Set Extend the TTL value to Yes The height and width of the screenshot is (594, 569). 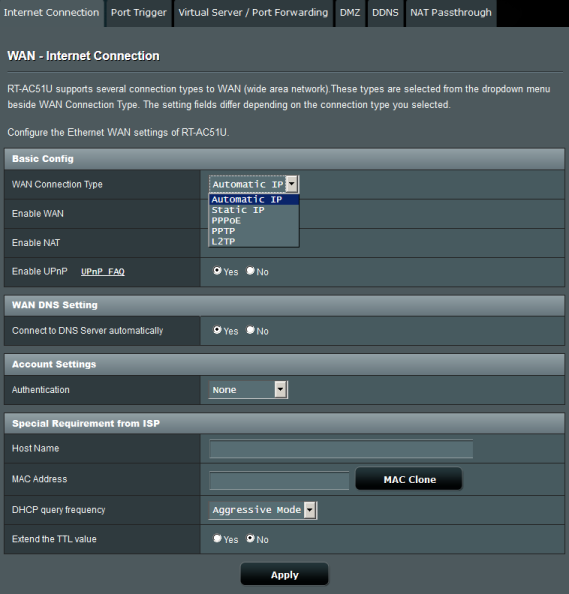pyautogui.click(x=217, y=538)
